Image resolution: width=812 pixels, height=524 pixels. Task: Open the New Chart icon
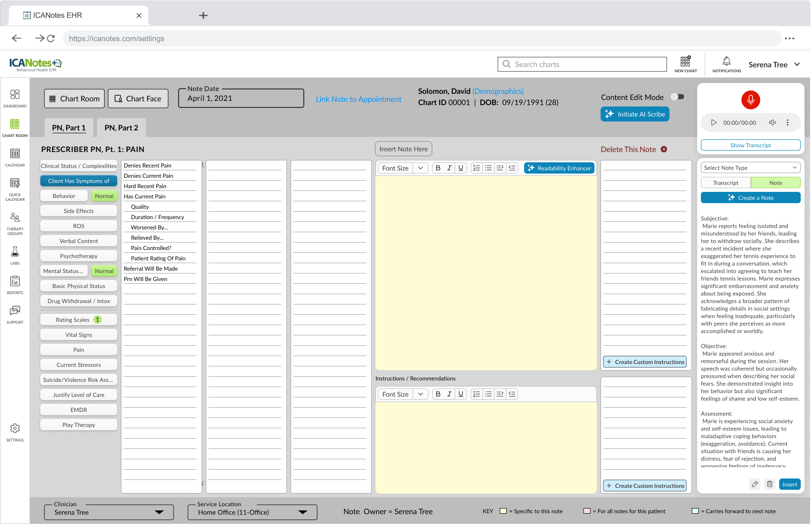(685, 64)
